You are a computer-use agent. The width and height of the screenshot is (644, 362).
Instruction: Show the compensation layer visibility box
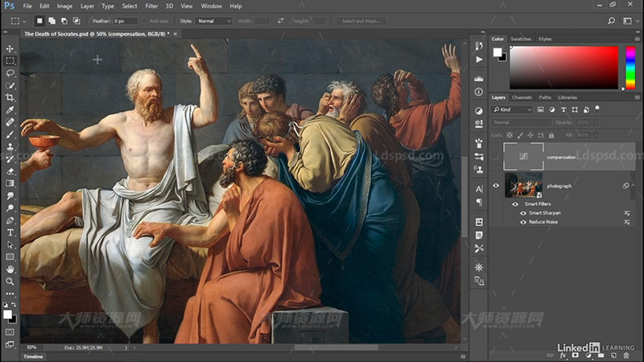(x=496, y=156)
